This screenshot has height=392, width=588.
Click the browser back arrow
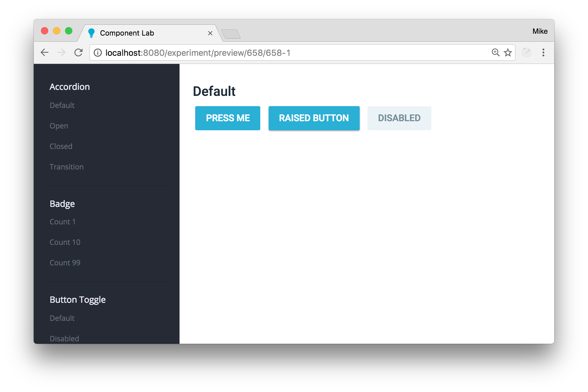[45, 52]
